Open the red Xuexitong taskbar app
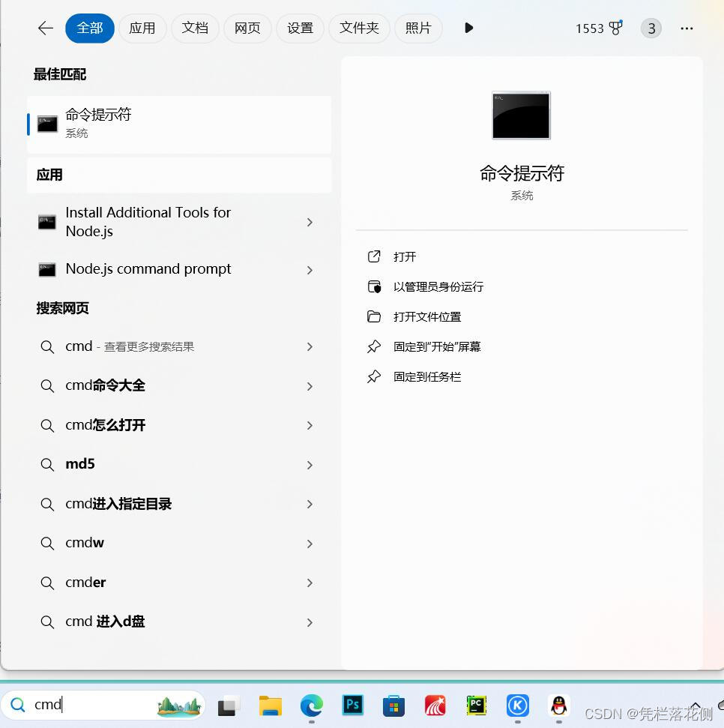 (x=435, y=706)
